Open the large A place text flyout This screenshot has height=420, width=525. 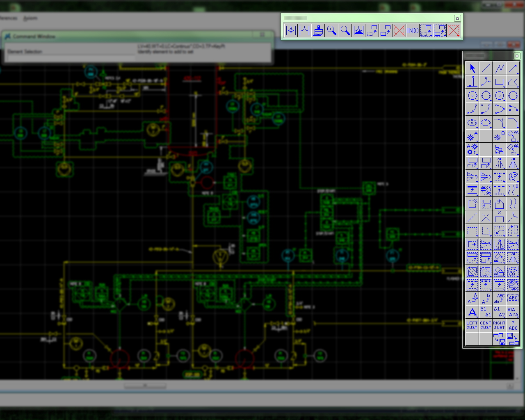point(472,312)
